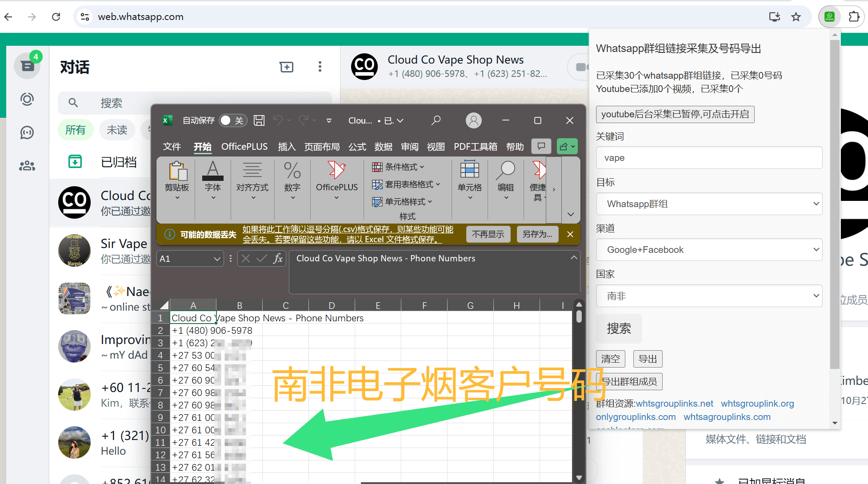868x484 pixels.
Task: Open Excel Name Box dropdown A1
Action: [217, 259]
